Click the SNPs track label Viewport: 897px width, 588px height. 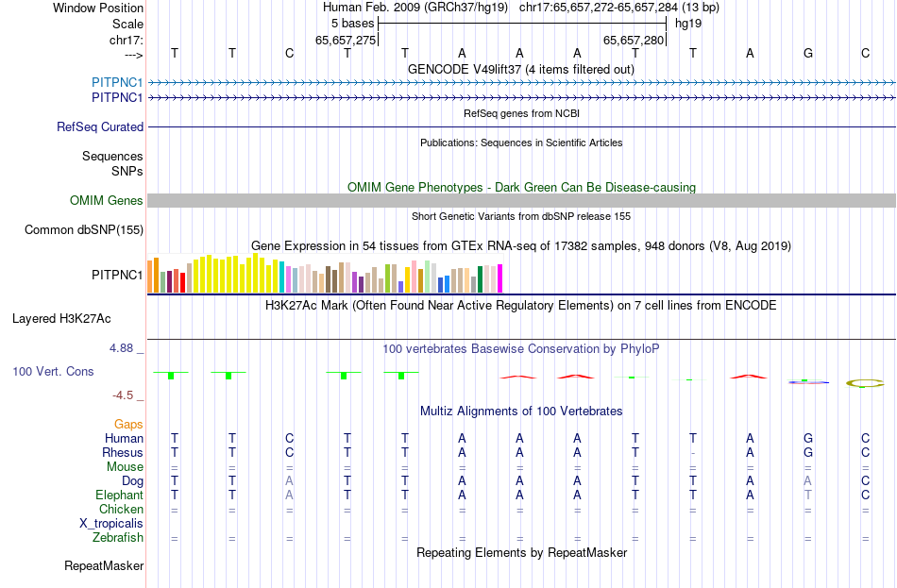click(127, 171)
